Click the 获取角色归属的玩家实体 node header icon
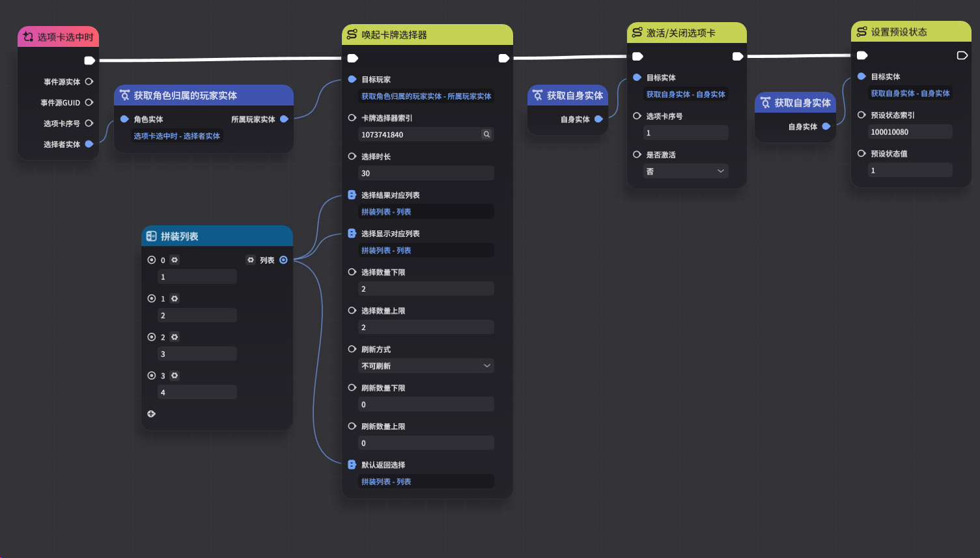The height and width of the screenshot is (558, 980). coord(124,95)
